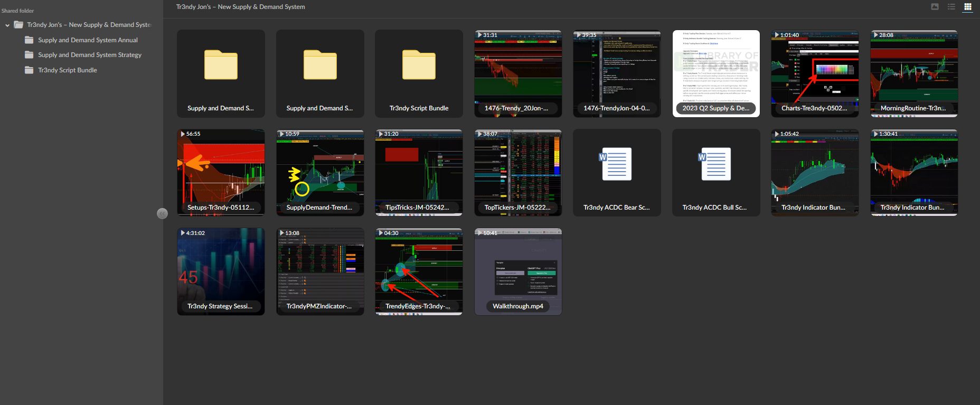Select the grid thumbnail view icon

pos(967,7)
